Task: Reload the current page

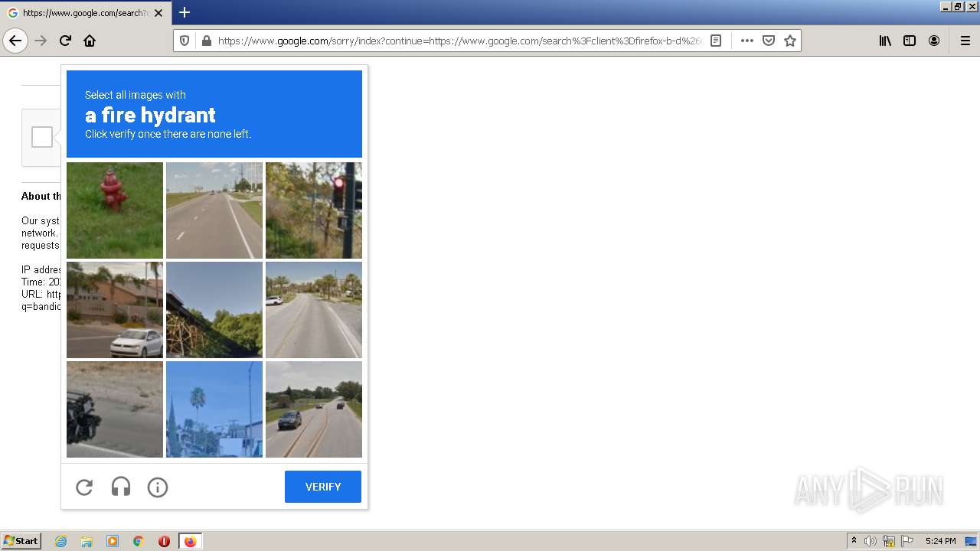Action: tap(65, 41)
